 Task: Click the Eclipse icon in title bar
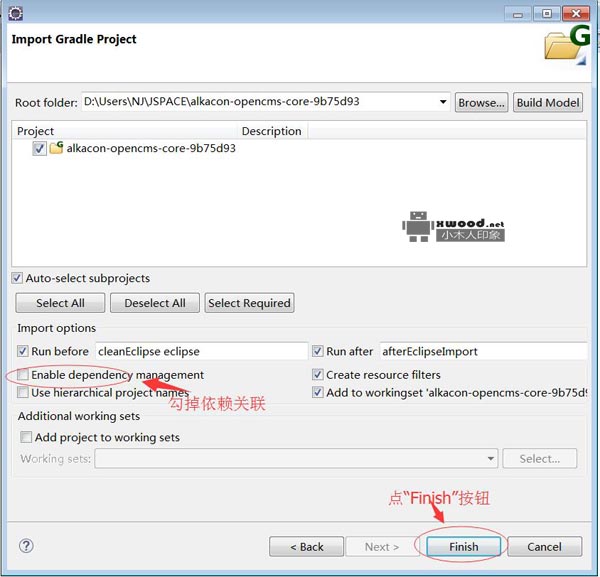point(16,13)
